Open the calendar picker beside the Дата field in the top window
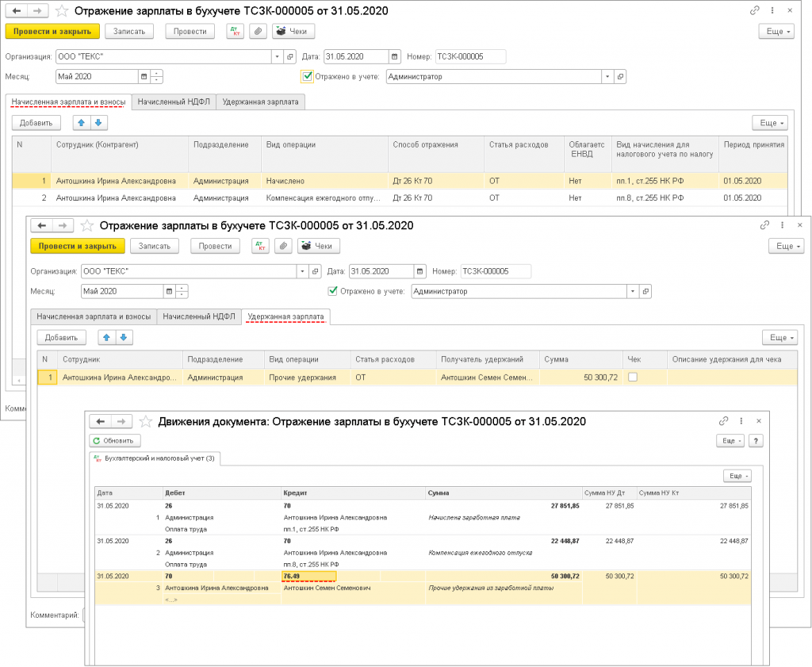This screenshot has height=667, width=812. coord(395,56)
